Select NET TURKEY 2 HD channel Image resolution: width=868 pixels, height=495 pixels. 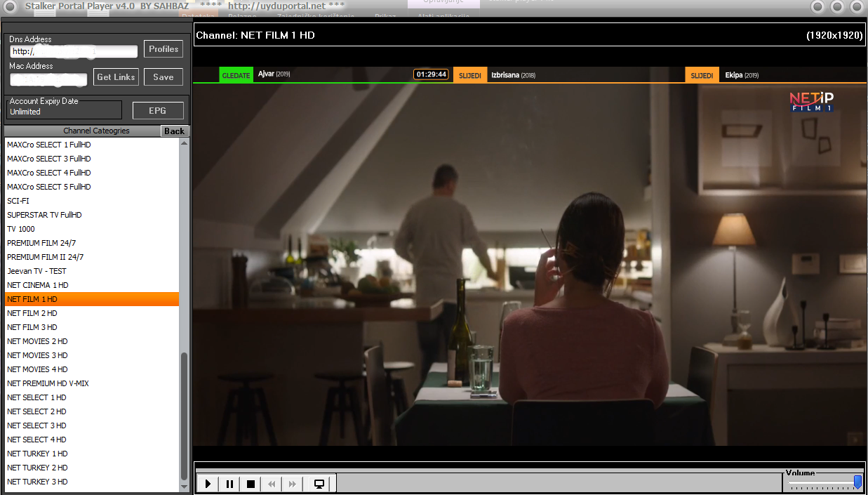92,468
